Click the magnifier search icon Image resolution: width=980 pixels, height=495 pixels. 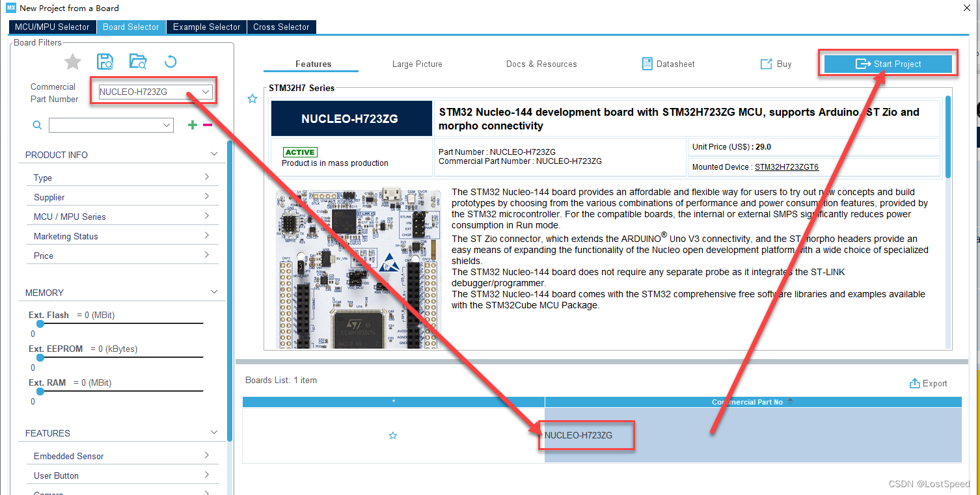[37, 125]
